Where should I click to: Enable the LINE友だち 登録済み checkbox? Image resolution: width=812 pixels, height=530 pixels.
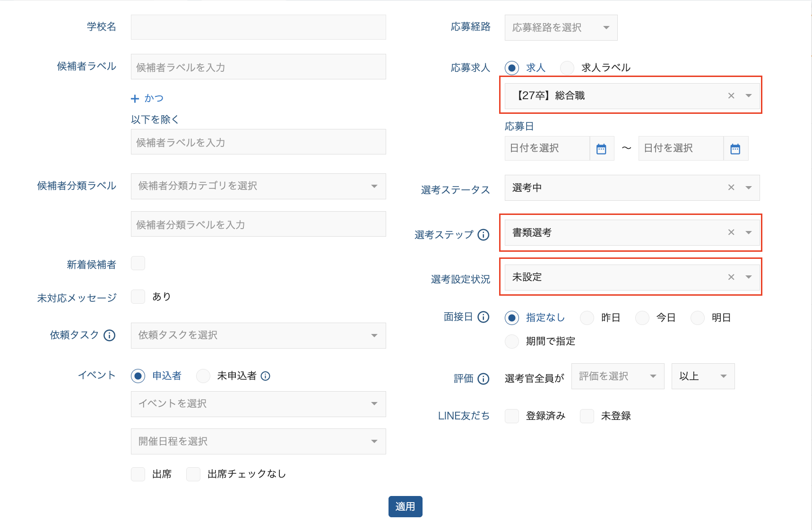click(512, 416)
